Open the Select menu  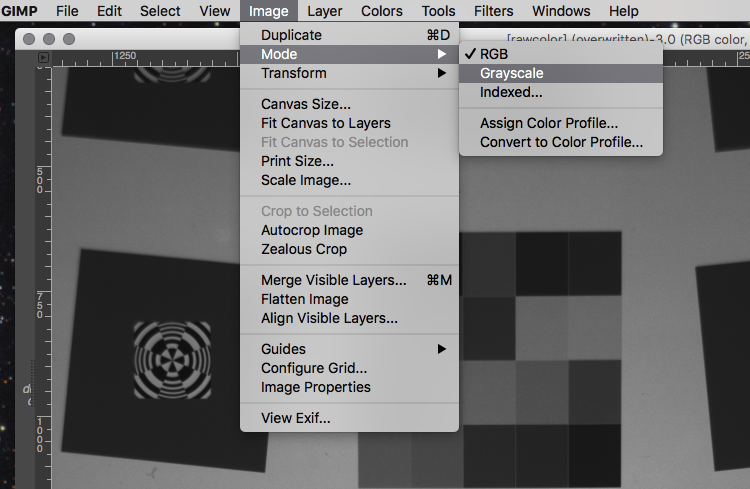click(160, 11)
